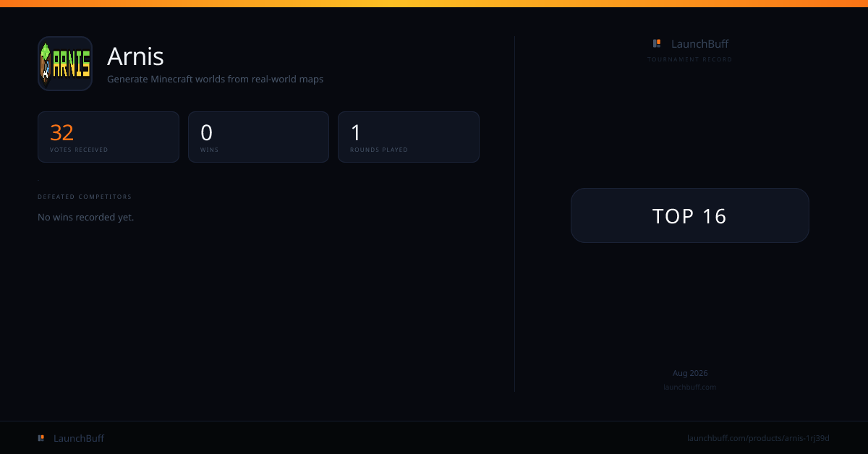Screen dimensions: 868x454
Task: Click the Arnis product logo icon
Action: click(65, 64)
